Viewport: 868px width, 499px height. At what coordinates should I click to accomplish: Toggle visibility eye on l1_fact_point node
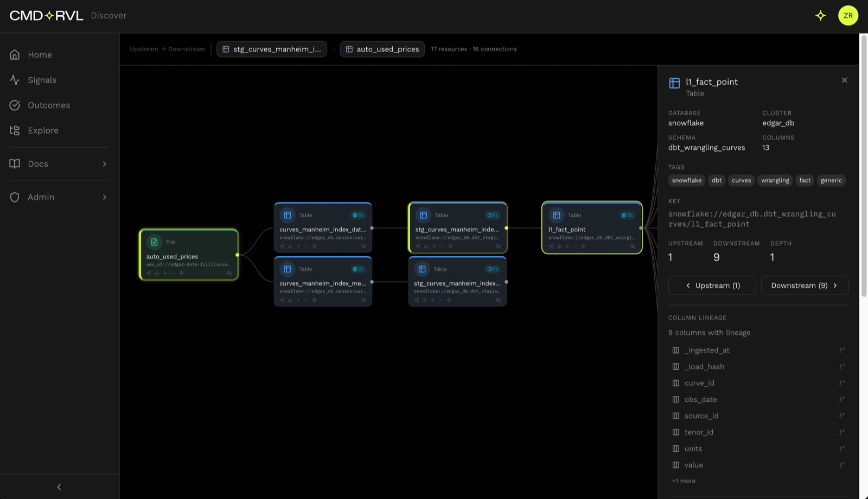pyautogui.click(x=633, y=246)
